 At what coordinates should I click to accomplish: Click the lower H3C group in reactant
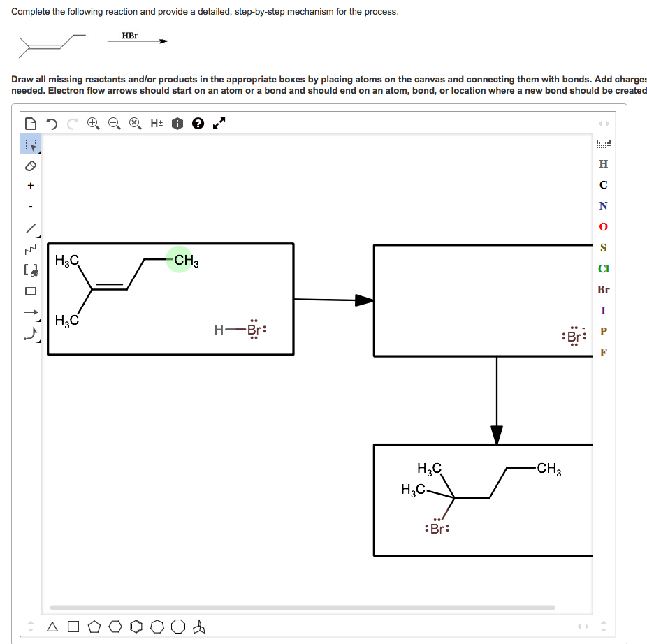point(67,320)
